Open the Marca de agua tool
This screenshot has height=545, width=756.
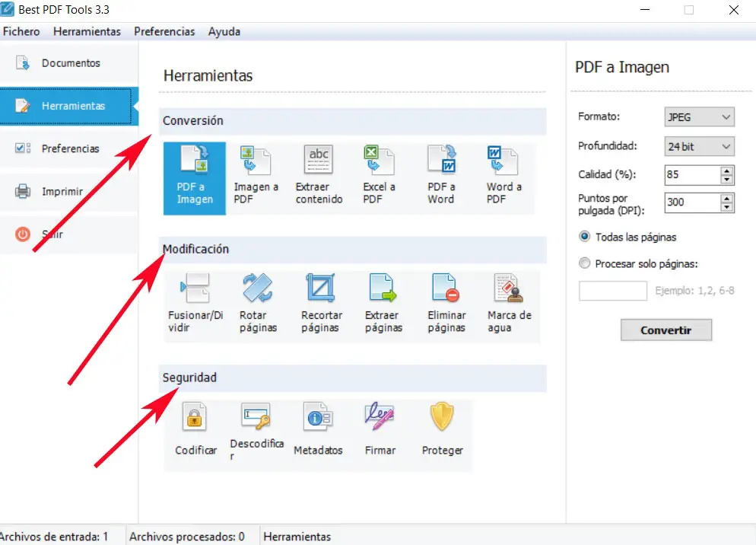509,303
